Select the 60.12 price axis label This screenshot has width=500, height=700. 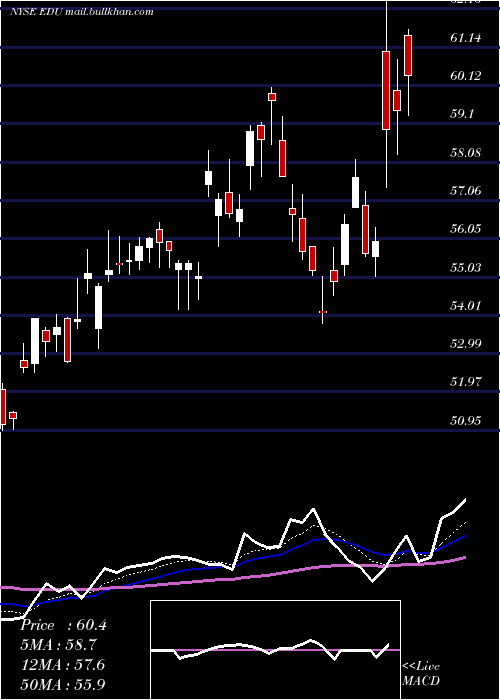click(x=466, y=76)
